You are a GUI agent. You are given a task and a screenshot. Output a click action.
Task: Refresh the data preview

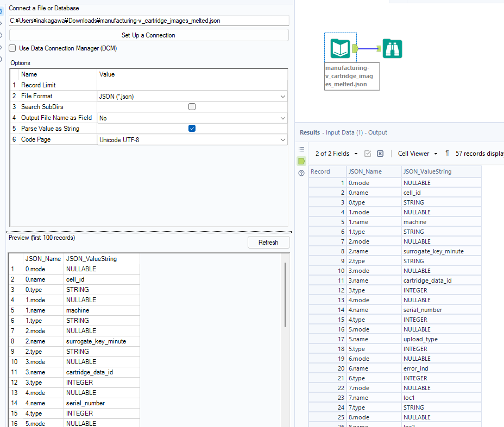click(x=268, y=243)
